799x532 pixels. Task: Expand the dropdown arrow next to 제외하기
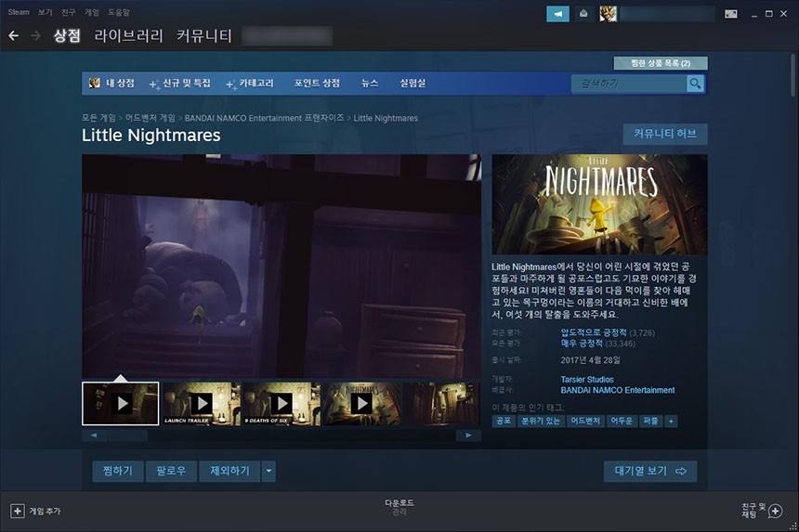[269, 471]
